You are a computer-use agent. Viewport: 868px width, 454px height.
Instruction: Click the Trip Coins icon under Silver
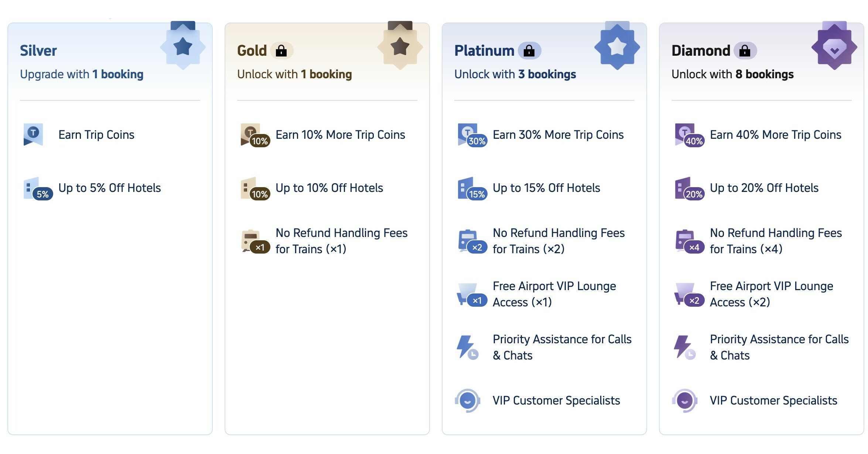[34, 134]
